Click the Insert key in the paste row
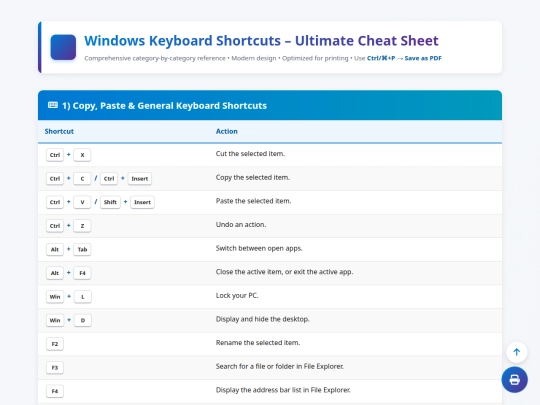 143,202
